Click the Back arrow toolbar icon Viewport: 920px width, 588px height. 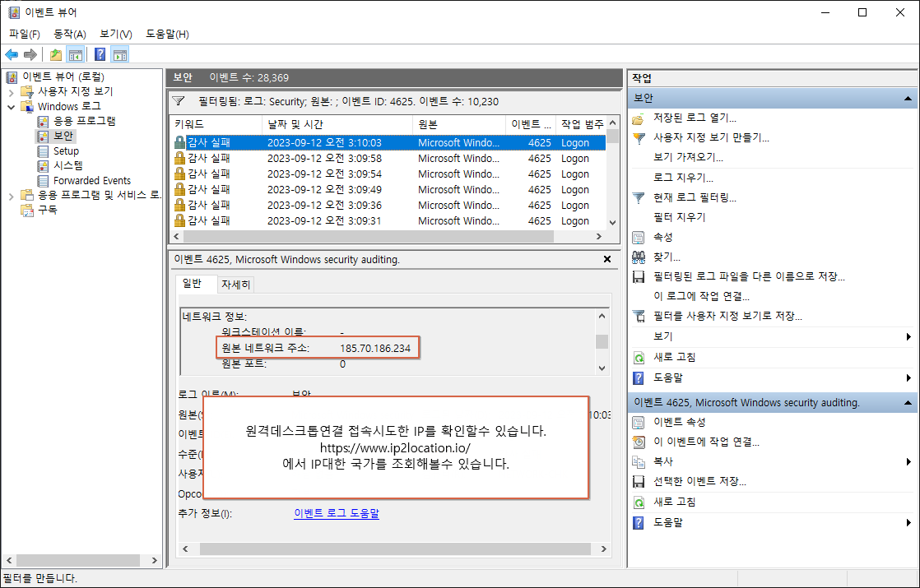pyautogui.click(x=12, y=55)
